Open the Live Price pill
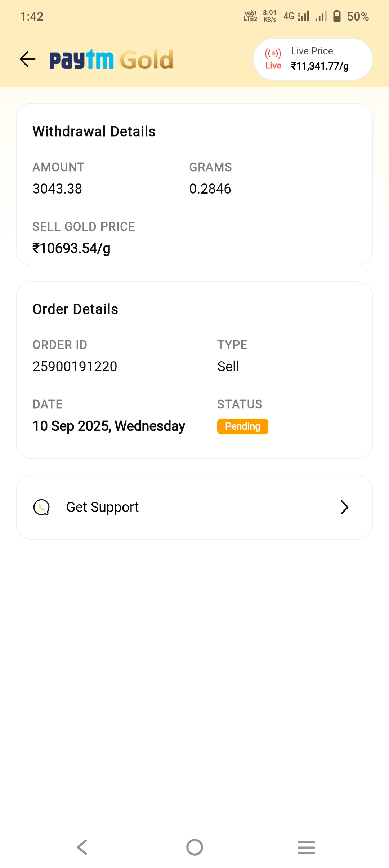The height and width of the screenshot is (868, 389). pyautogui.click(x=313, y=59)
